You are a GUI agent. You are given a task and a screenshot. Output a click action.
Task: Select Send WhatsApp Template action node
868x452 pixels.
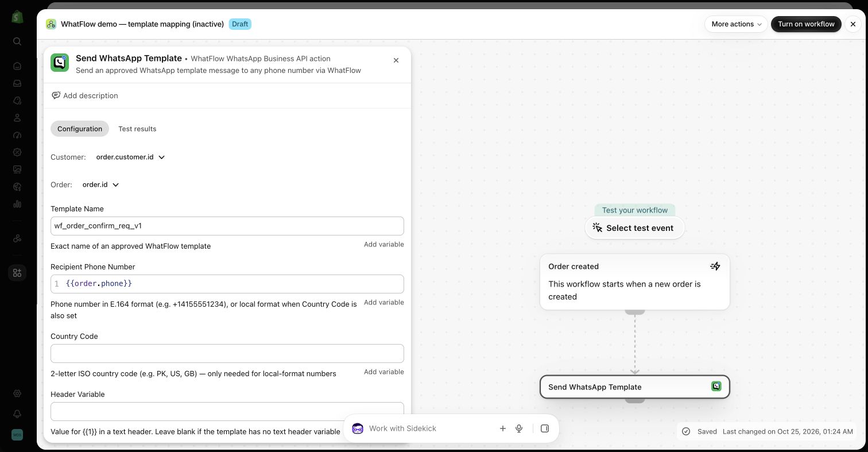[634, 387]
